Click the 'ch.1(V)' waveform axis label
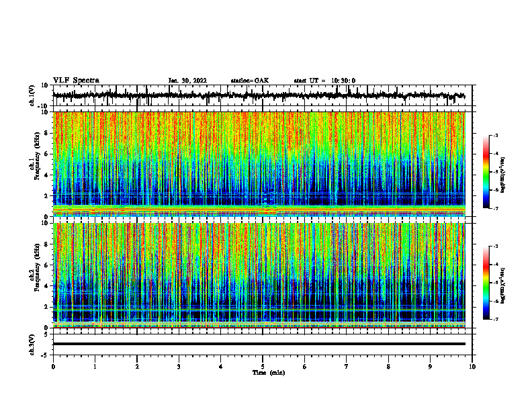 click(32, 95)
